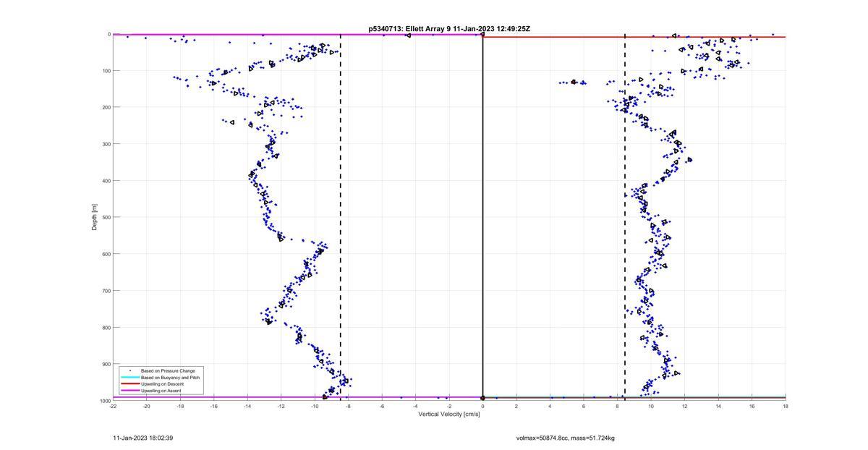Viewport: 868px width, 450px height.
Task: Click x-axis tick label '12'
Action: tap(684, 406)
